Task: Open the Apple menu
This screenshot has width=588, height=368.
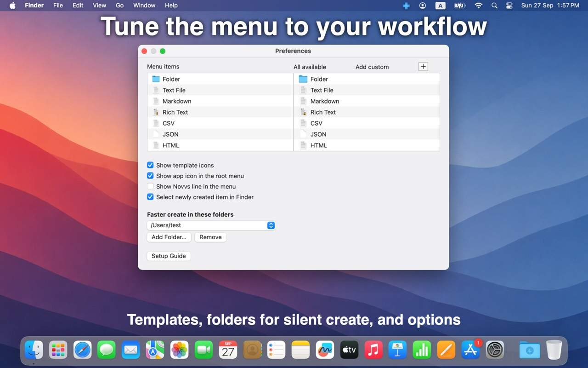Action: [x=12, y=6]
